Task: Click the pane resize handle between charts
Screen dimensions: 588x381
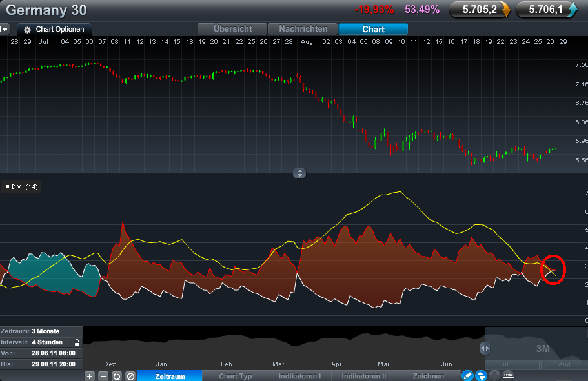Action: click(299, 173)
